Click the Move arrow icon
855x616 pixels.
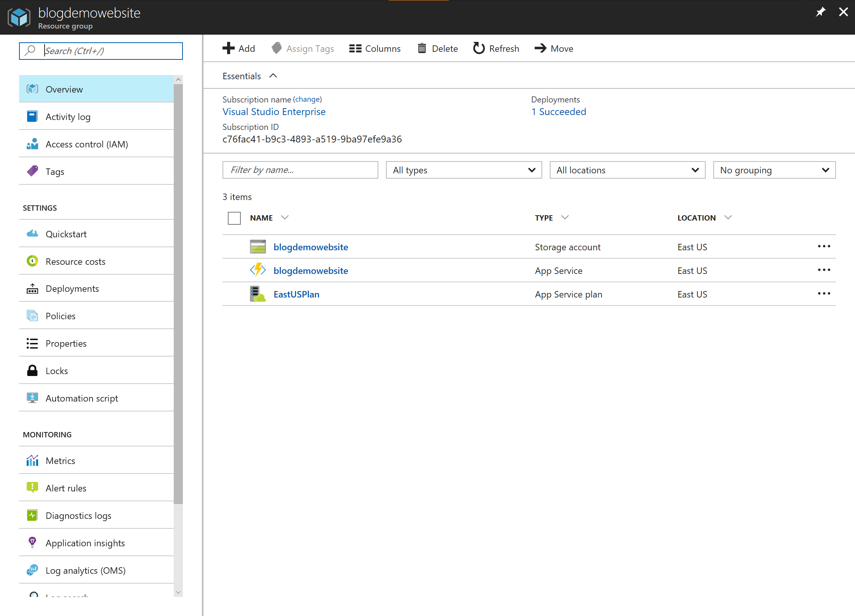click(x=540, y=48)
